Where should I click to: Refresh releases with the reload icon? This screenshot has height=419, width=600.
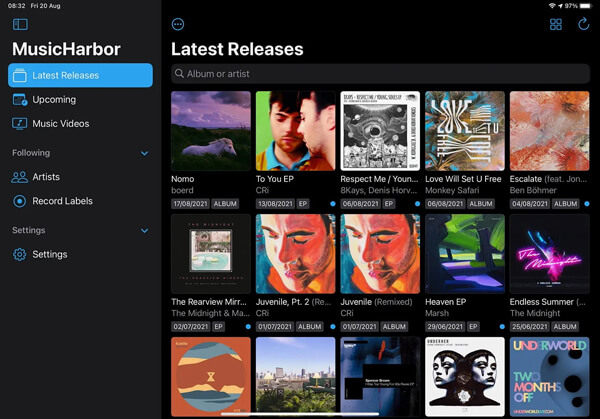[x=583, y=24]
